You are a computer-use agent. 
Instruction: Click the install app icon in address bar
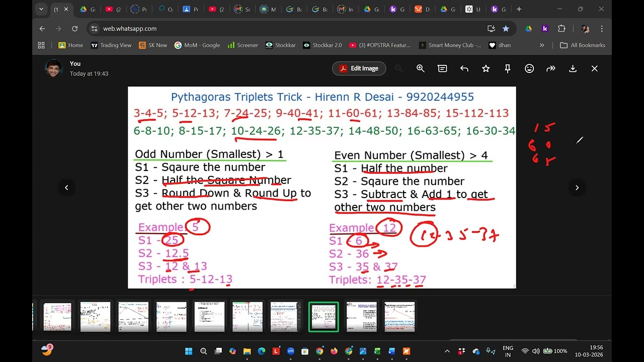[x=491, y=29]
